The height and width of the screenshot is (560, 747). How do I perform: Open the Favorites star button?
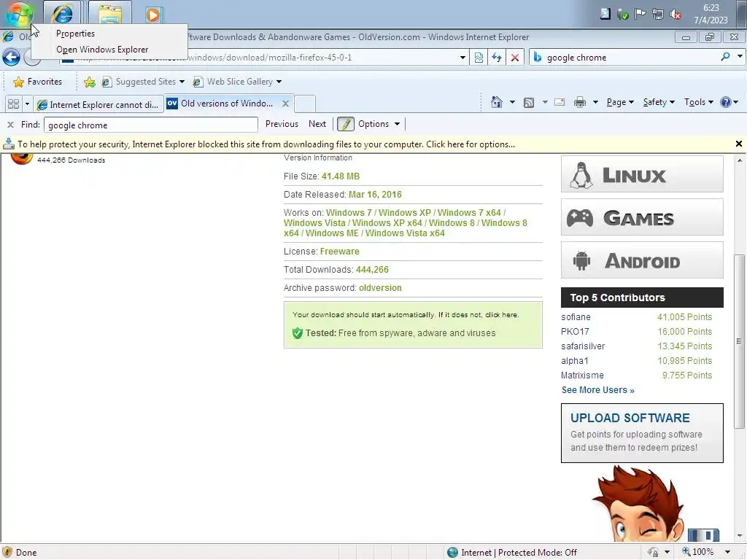click(x=38, y=82)
